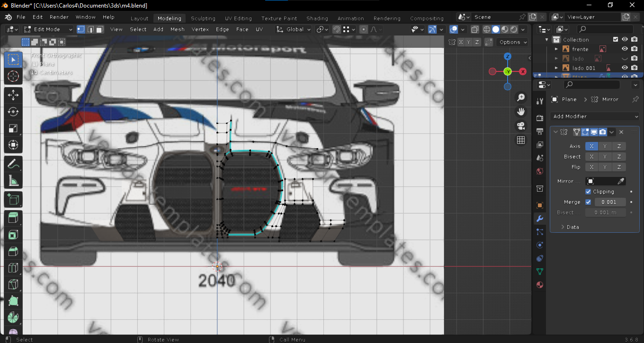The image size is (644, 343).
Task: Uncheck the Clipping checkbox
Action: 588,192
